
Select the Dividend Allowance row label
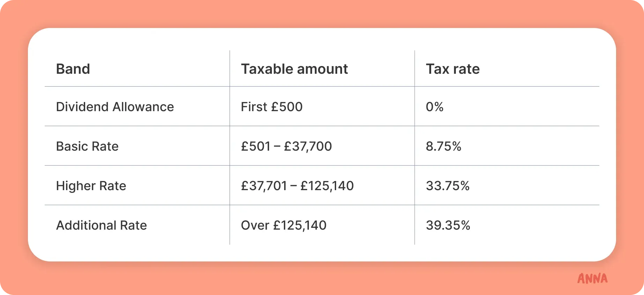pyautogui.click(x=115, y=107)
